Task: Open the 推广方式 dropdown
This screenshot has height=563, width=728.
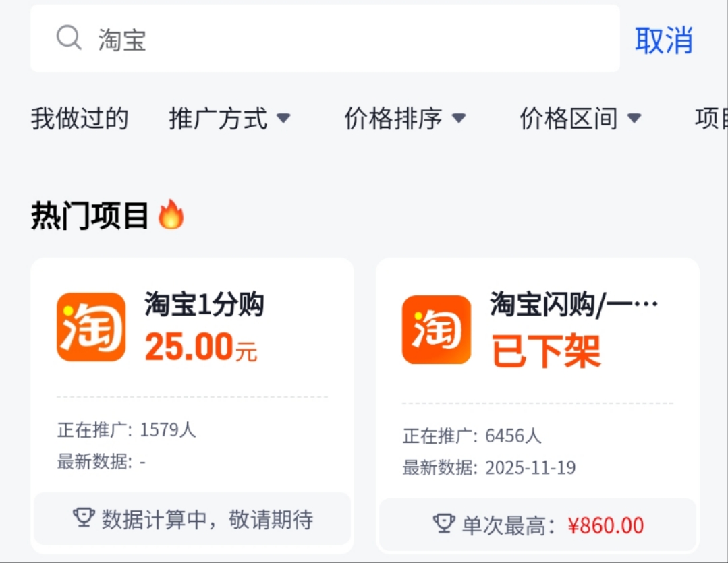Action: click(229, 119)
